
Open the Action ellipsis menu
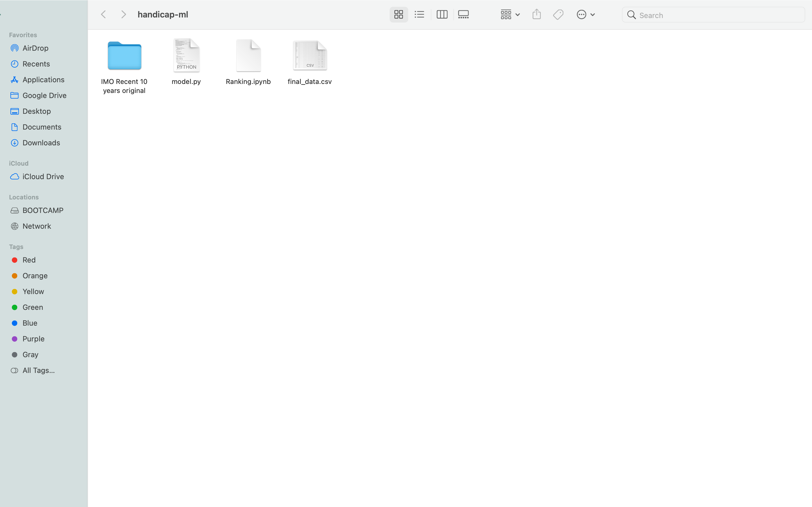[586, 14]
